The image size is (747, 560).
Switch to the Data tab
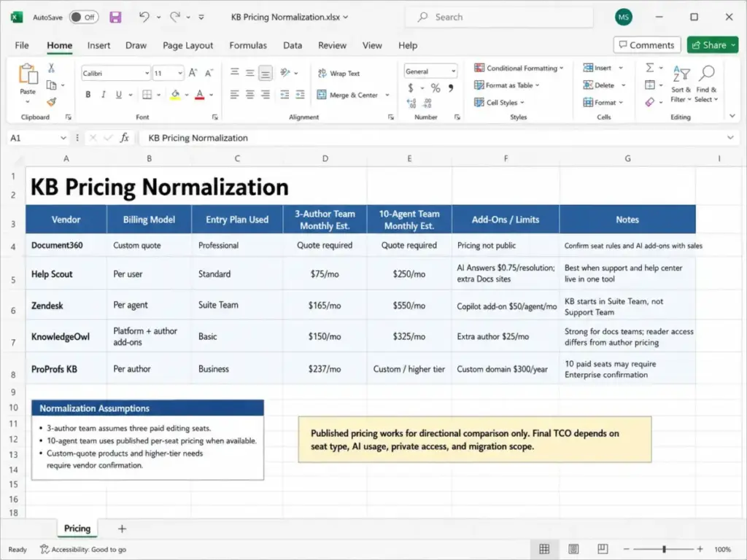293,45
